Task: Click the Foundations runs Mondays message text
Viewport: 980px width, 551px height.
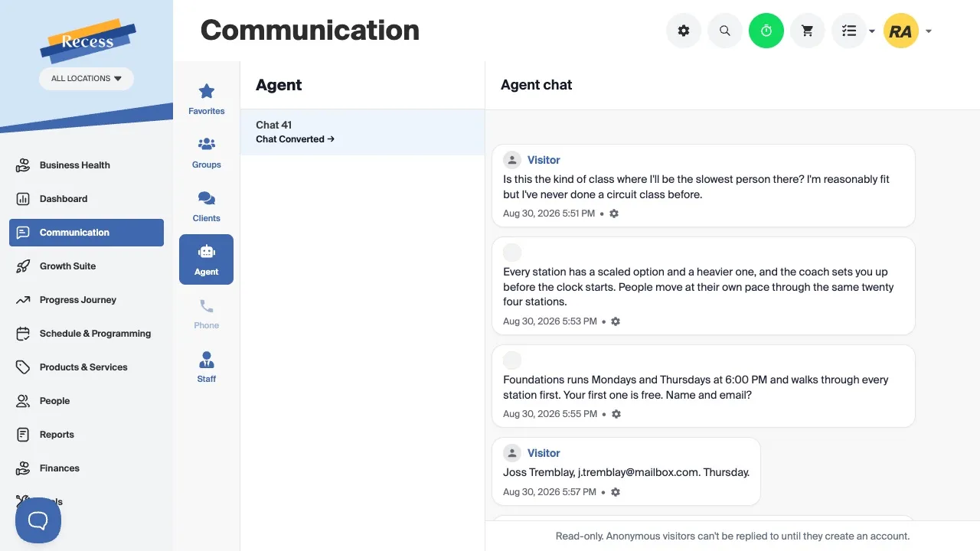Action: [x=696, y=387]
